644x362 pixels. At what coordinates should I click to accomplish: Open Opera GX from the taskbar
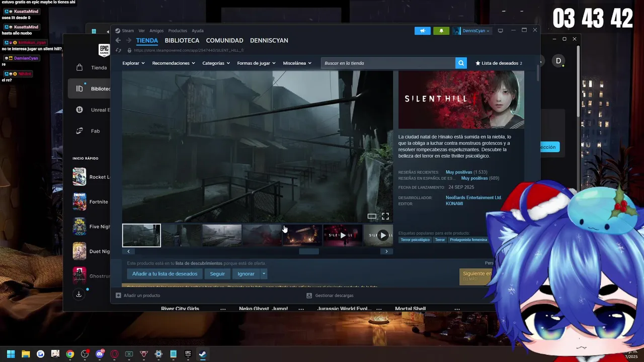tap(114, 354)
